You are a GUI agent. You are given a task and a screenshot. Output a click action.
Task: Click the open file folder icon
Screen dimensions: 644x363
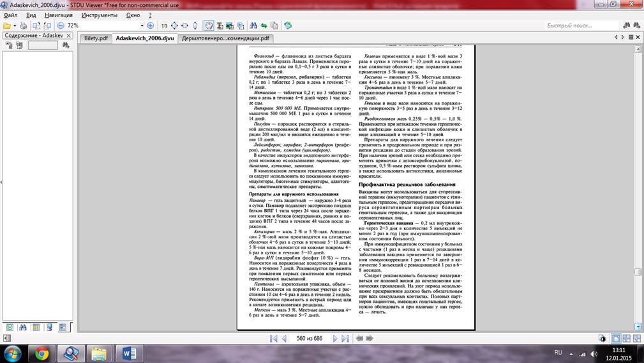7,26
